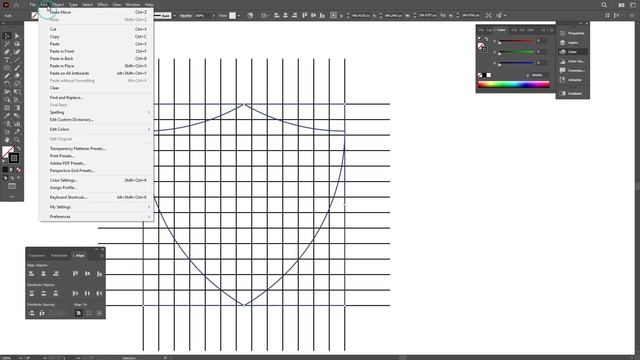
Task: Click the Swap Fill and Stroke arrow
Action: tap(18, 148)
